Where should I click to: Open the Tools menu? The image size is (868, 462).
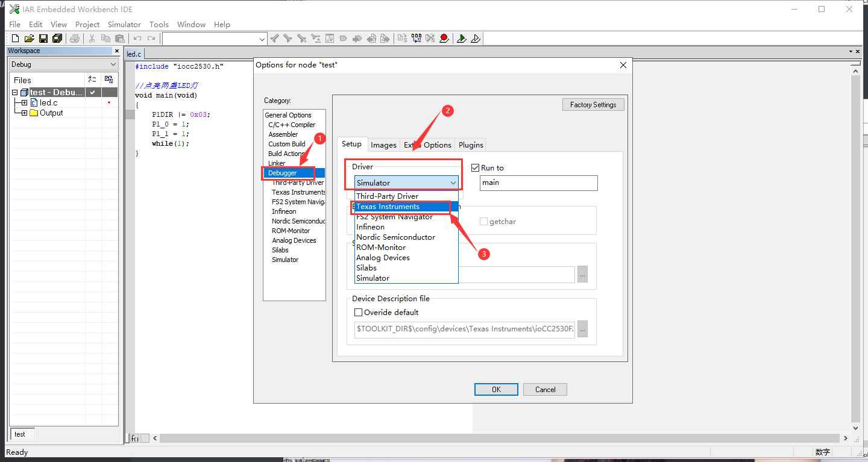point(159,24)
